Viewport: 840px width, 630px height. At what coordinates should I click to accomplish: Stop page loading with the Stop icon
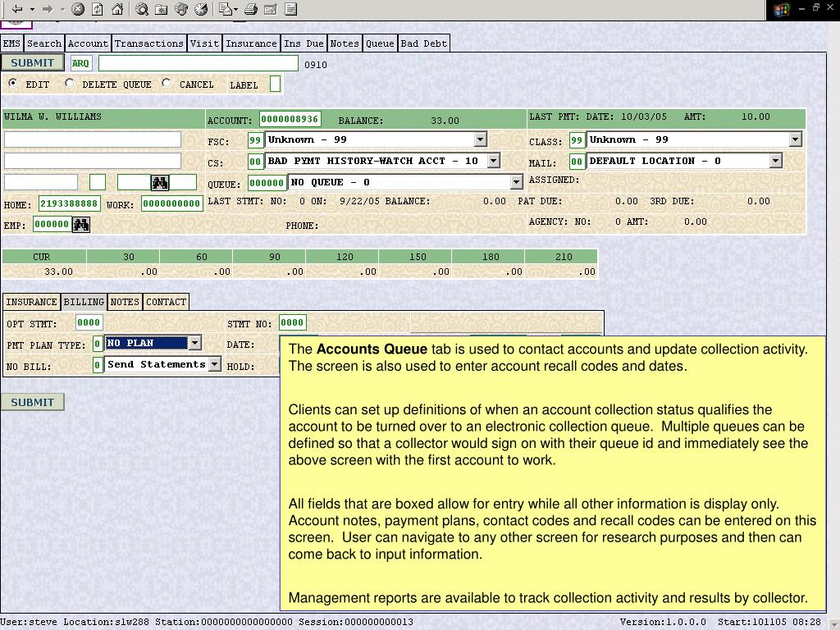(x=78, y=9)
